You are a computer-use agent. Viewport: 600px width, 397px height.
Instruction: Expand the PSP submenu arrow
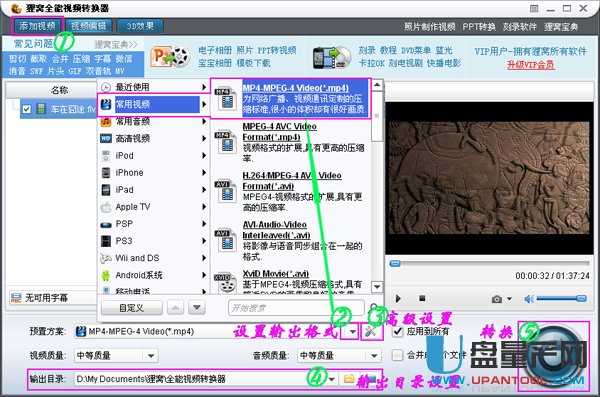click(x=204, y=224)
